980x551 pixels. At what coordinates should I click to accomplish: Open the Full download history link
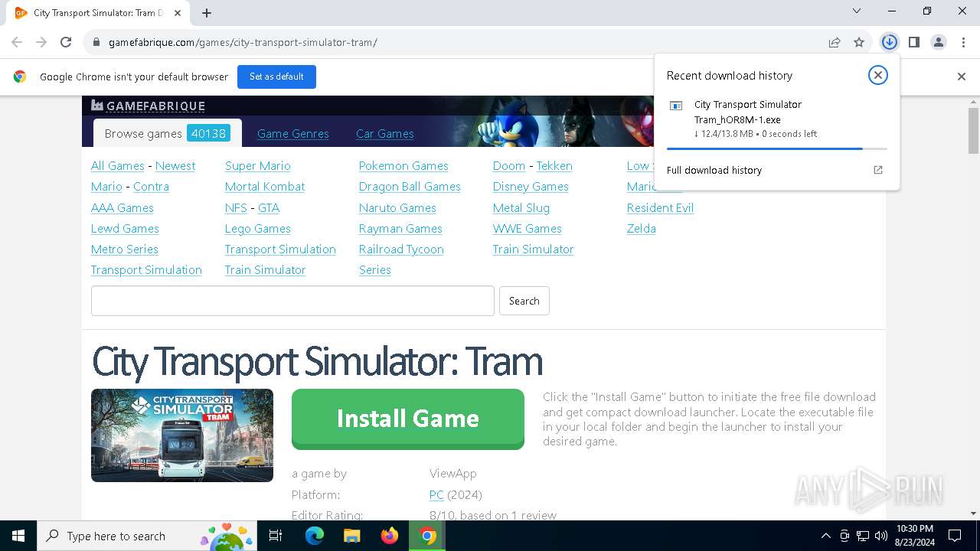click(x=714, y=170)
